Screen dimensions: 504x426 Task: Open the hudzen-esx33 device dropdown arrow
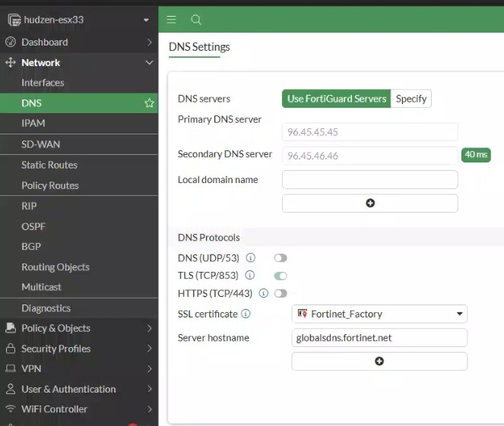[x=146, y=21]
